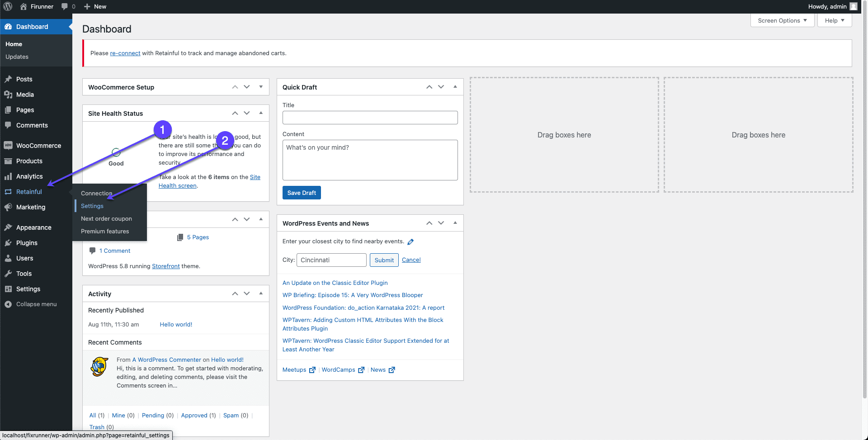Click the WordPress logo in admin bar
868x440 pixels.
pos(8,6)
